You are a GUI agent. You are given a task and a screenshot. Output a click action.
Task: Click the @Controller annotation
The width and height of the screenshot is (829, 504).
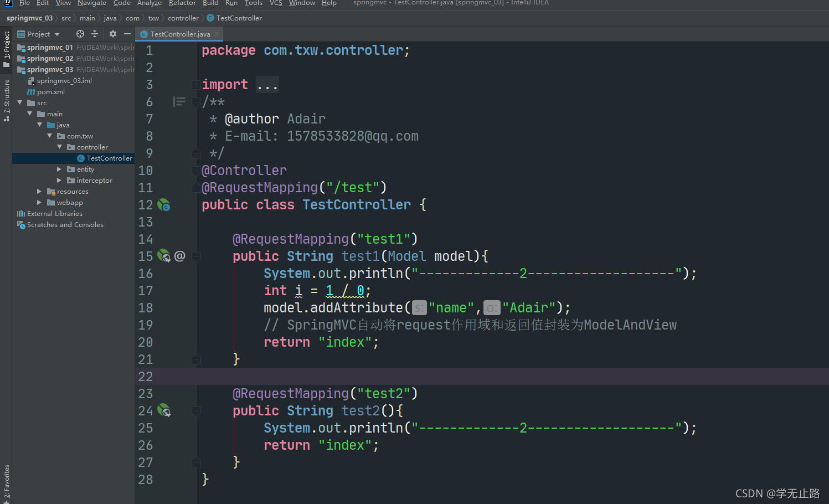click(x=244, y=171)
